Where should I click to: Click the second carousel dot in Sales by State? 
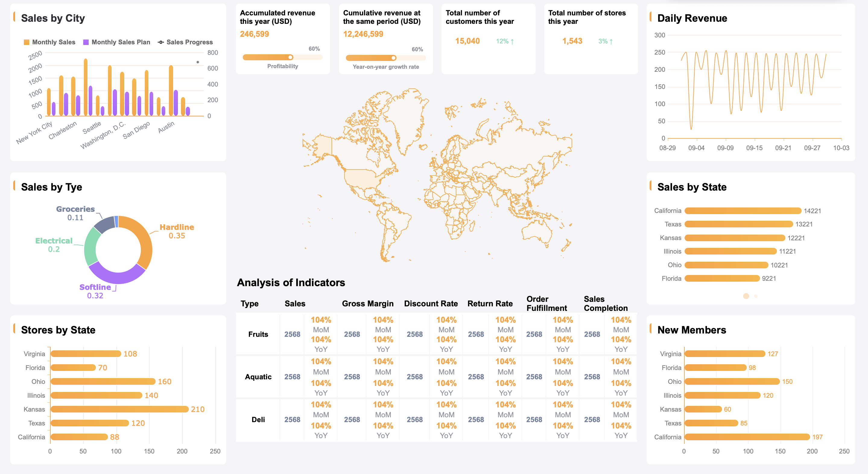tap(756, 296)
